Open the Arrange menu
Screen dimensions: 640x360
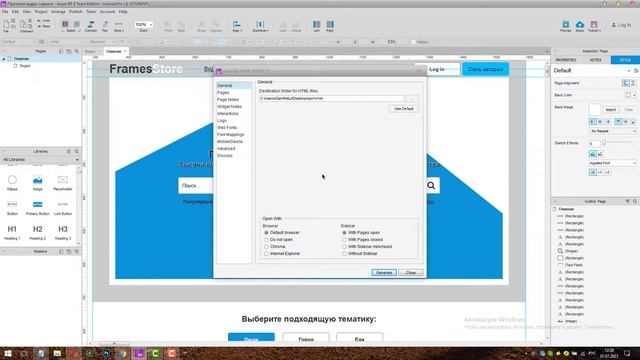click(58, 12)
